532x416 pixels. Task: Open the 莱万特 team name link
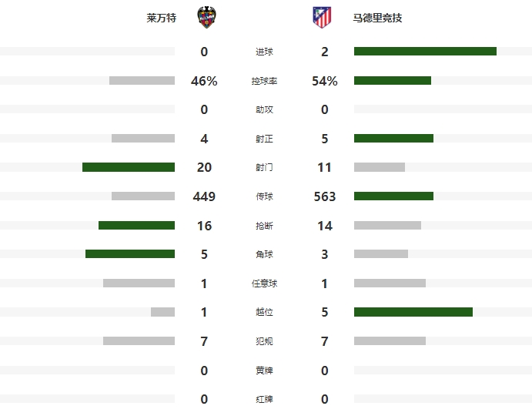pyautogui.click(x=162, y=18)
